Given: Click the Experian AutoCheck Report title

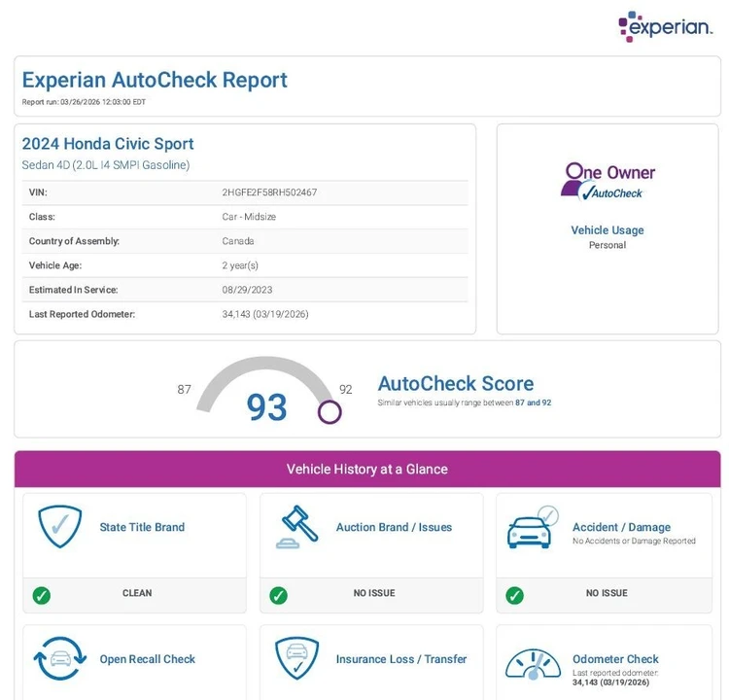Looking at the screenshot, I should click(155, 80).
